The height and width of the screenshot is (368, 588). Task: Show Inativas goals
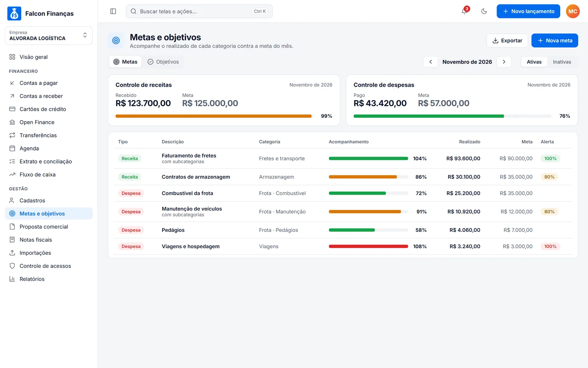click(562, 62)
